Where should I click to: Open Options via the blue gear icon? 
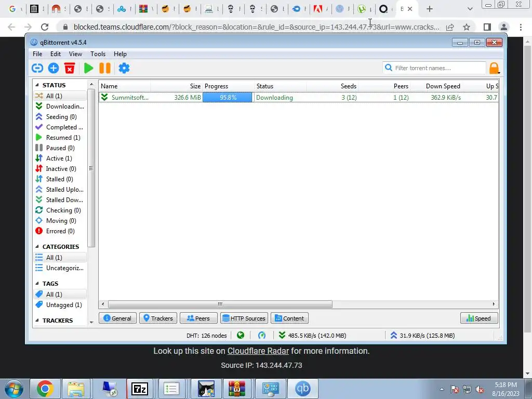click(124, 68)
